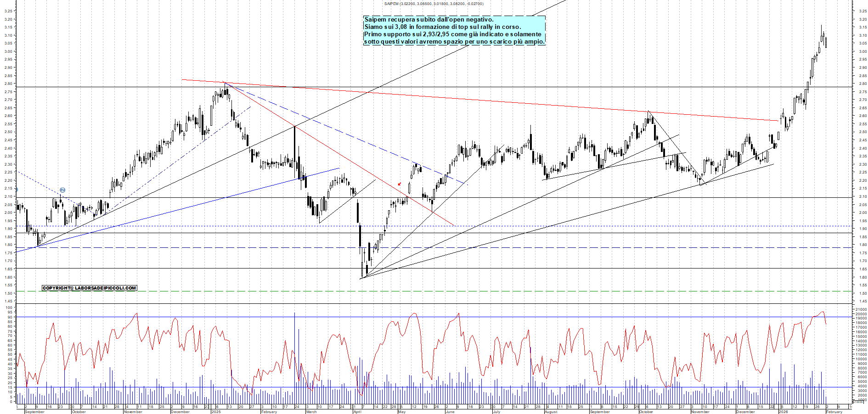Click the small red arrow near May

click(x=399, y=184)
